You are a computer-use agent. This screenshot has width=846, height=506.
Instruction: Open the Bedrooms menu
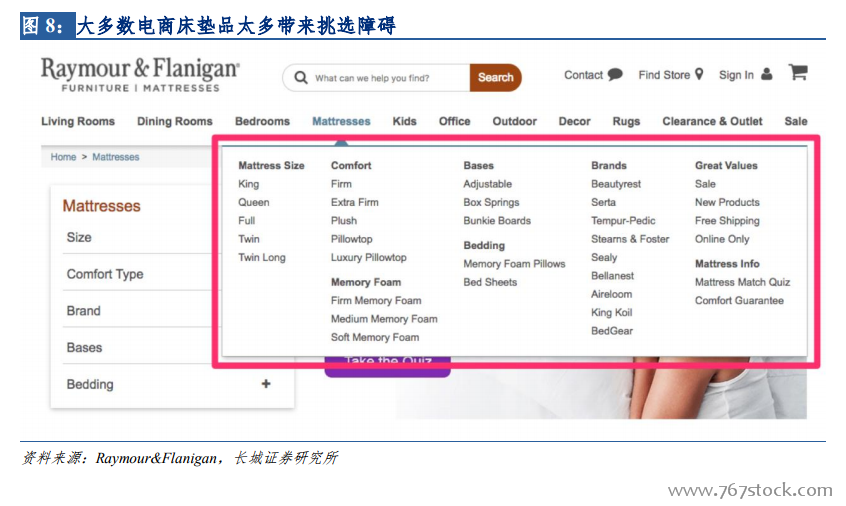262,121
